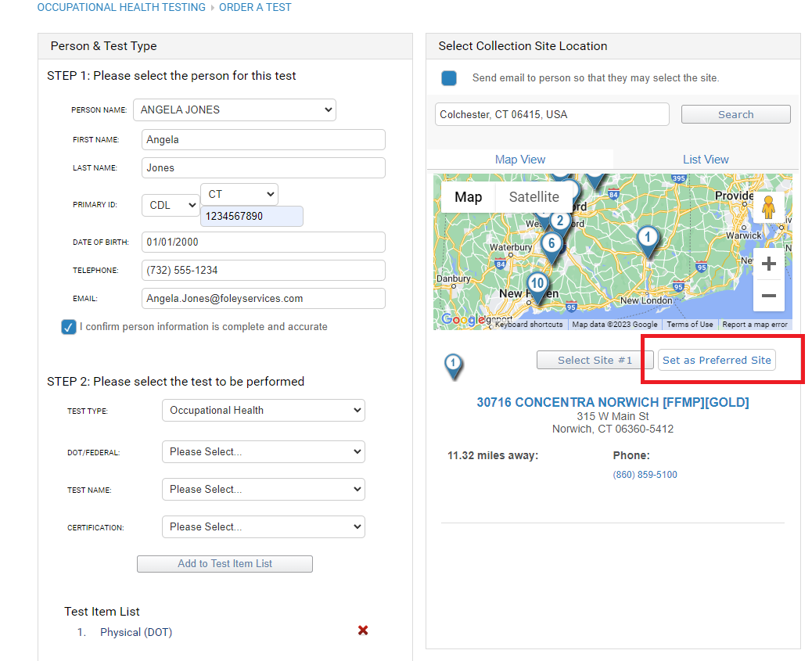Zoom in the map with plus icon

tap(768, 264)
